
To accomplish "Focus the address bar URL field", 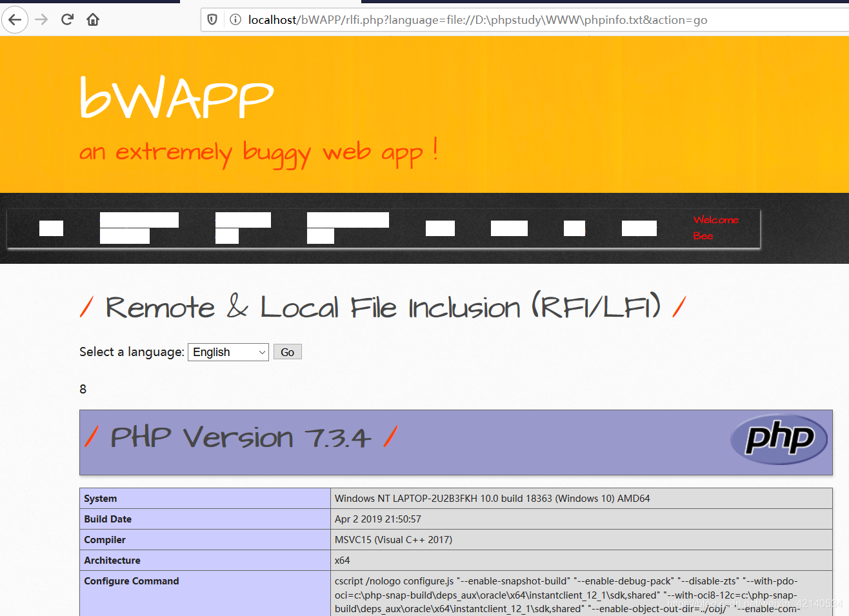I will [477, 20].
